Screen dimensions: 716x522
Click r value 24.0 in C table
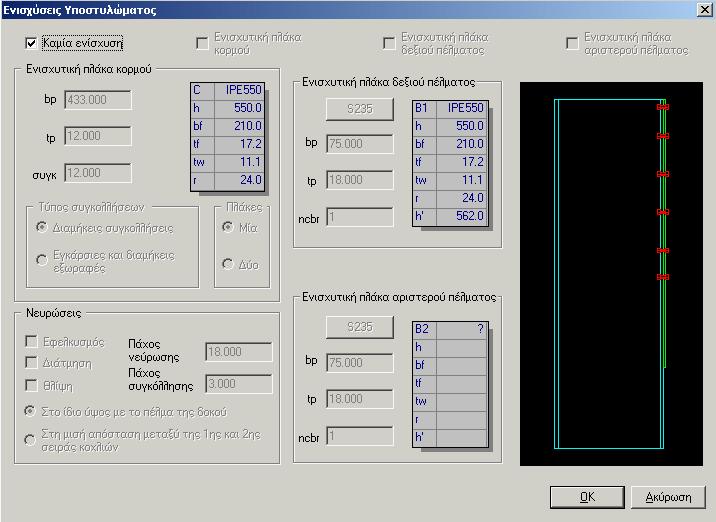coord(239,180)
